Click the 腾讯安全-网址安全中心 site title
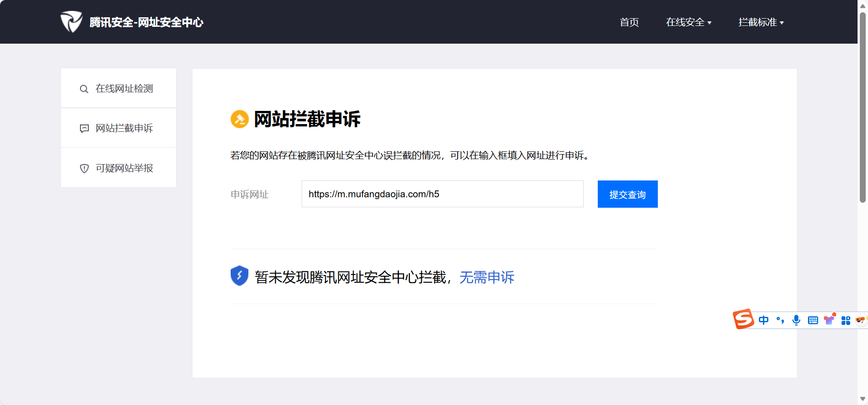The width and height of the screenshot is (868, 405). [146, 22]
